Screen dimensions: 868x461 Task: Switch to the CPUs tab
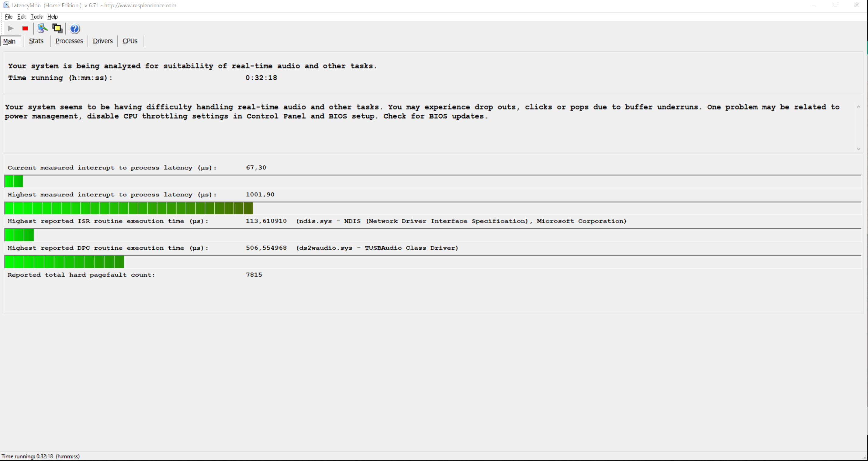point(130,41)
